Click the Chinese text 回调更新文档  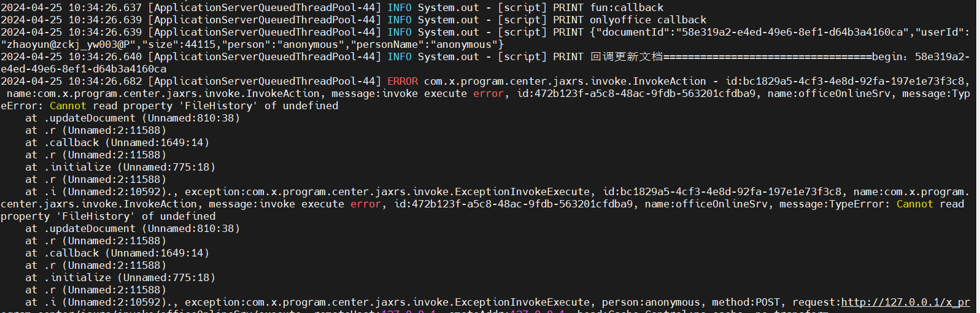[627, 56]
